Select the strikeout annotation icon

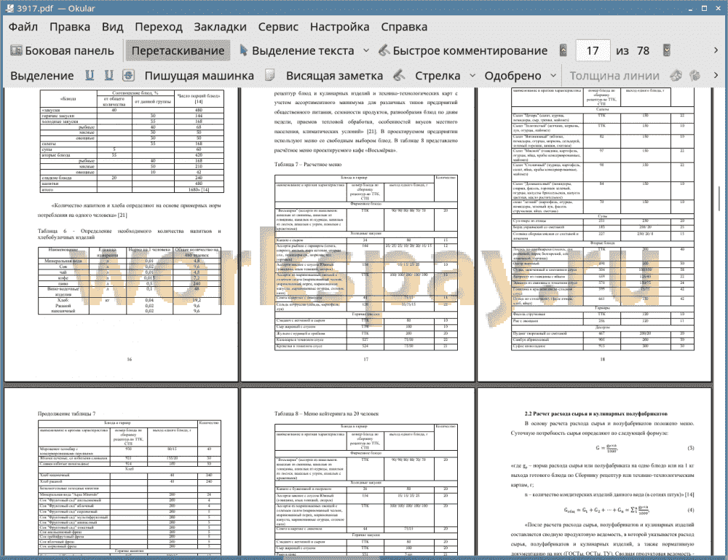[129, 75]
